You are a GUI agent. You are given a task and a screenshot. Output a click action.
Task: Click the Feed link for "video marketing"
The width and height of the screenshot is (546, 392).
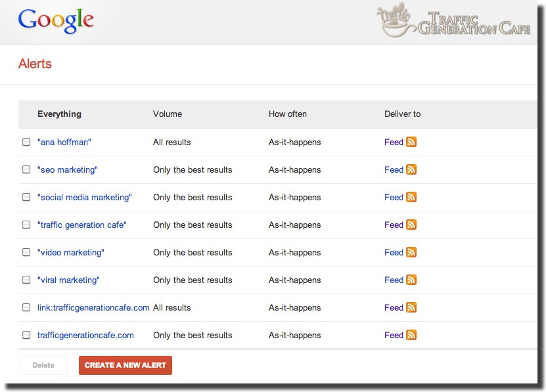[394, 252]
